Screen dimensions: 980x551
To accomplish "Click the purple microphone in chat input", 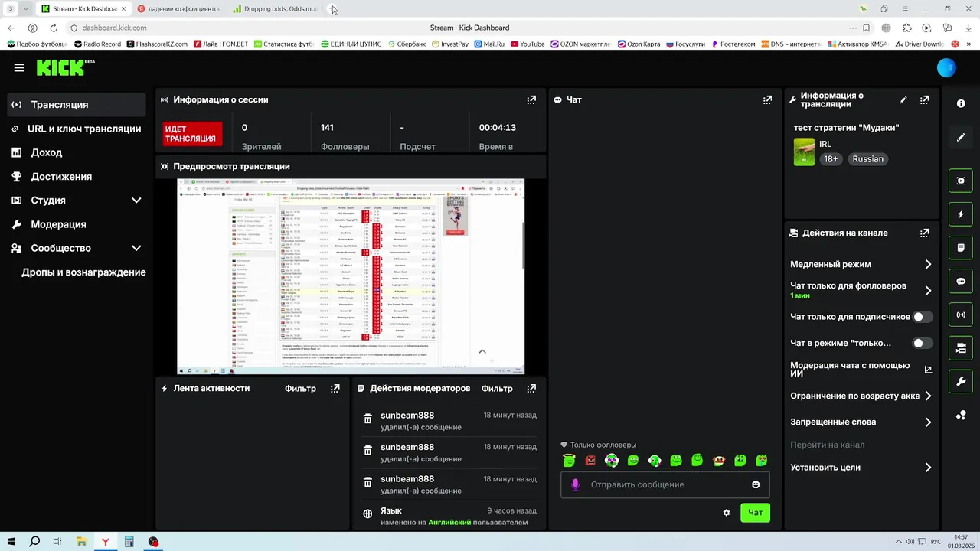I will [576, 484].
